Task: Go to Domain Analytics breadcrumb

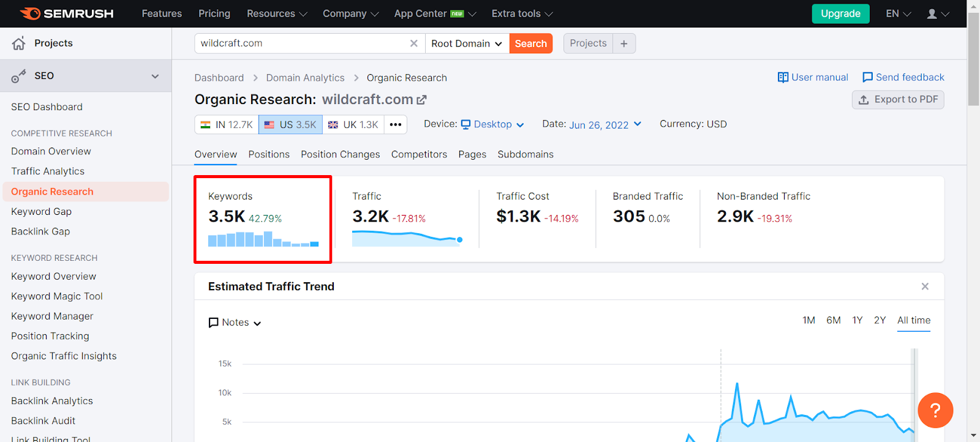Action: [305, 78]
